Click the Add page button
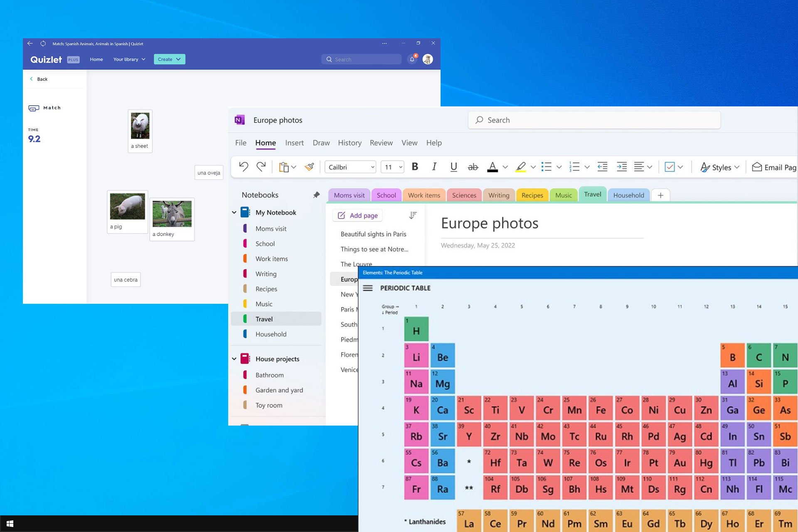Image resolution: width=798 pixels, height=532 pixels. [357, 215]
